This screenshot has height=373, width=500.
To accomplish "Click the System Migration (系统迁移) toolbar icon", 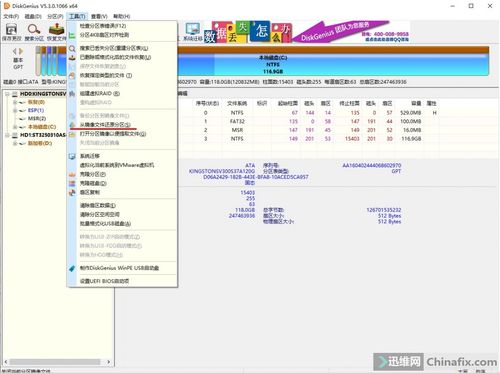I will click(193, 32).
